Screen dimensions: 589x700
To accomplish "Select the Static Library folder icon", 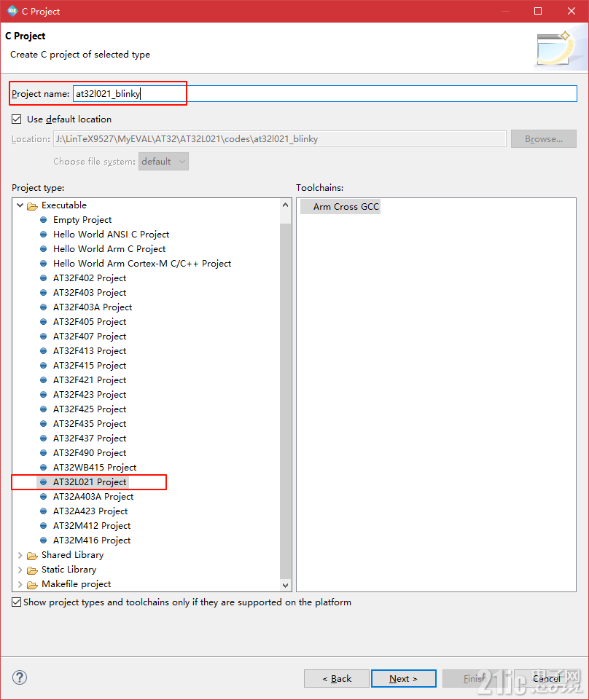I will pos(32,570).
